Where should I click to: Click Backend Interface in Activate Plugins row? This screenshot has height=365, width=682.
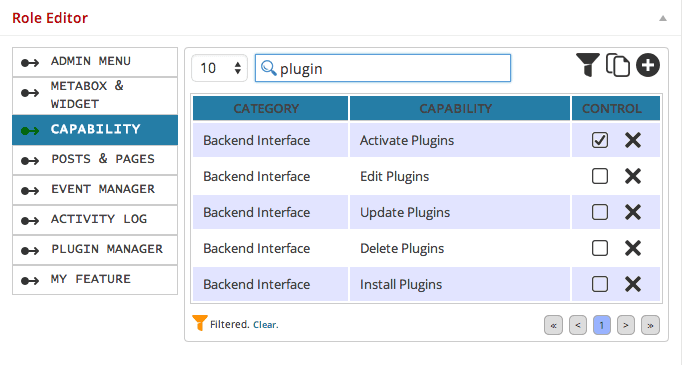coord(257,141)
